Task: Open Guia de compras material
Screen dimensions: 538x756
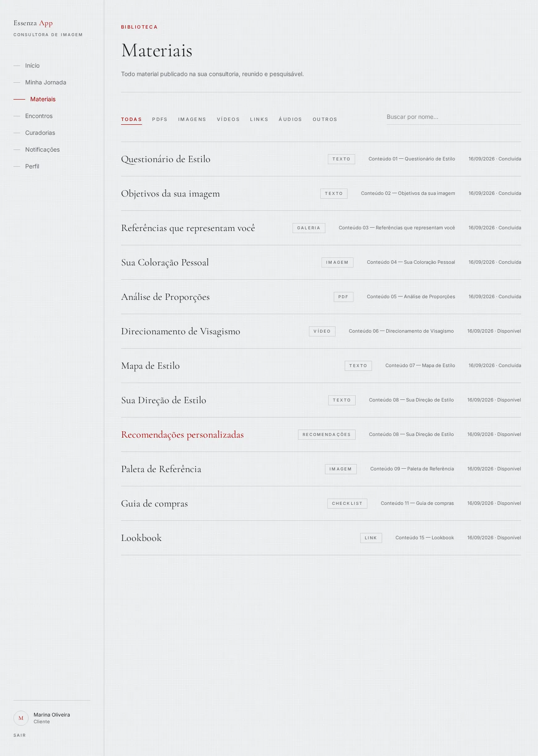Action: tap(154, 504)
